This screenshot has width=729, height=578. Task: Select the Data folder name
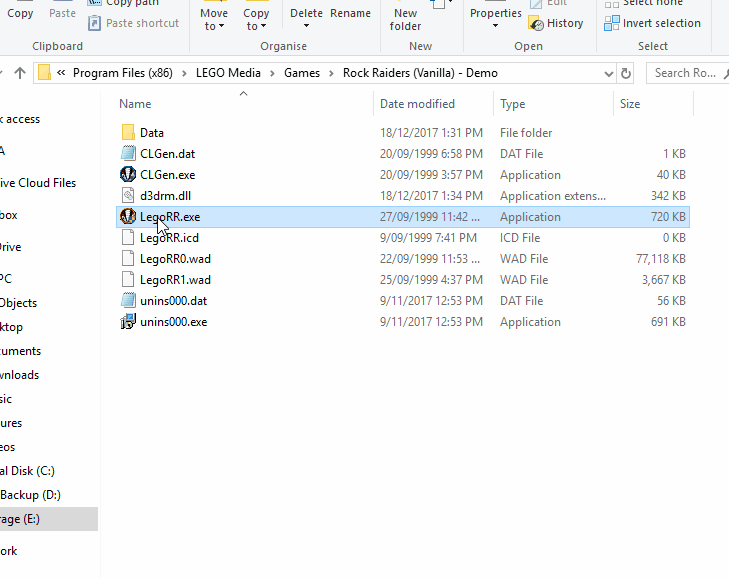pos(152,133)
